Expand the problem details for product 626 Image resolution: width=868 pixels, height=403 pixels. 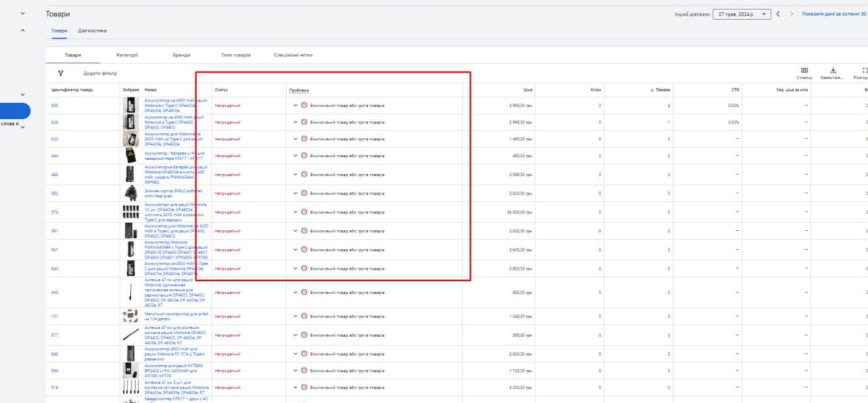[296, 123]
